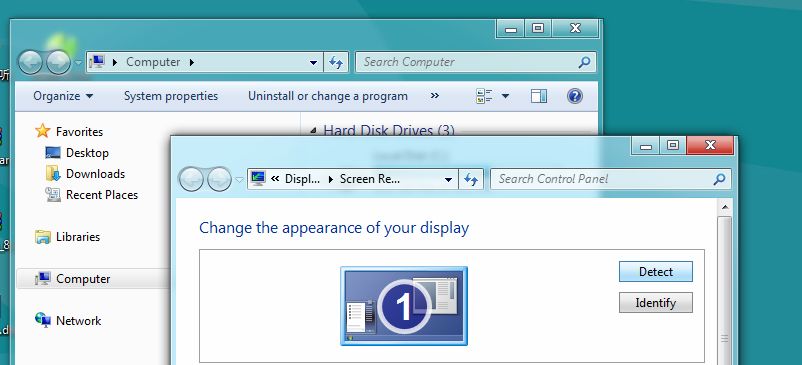Click System properties in toolbar
The height and width of the screenshot is (365, 802).
[x=171, y=96]
